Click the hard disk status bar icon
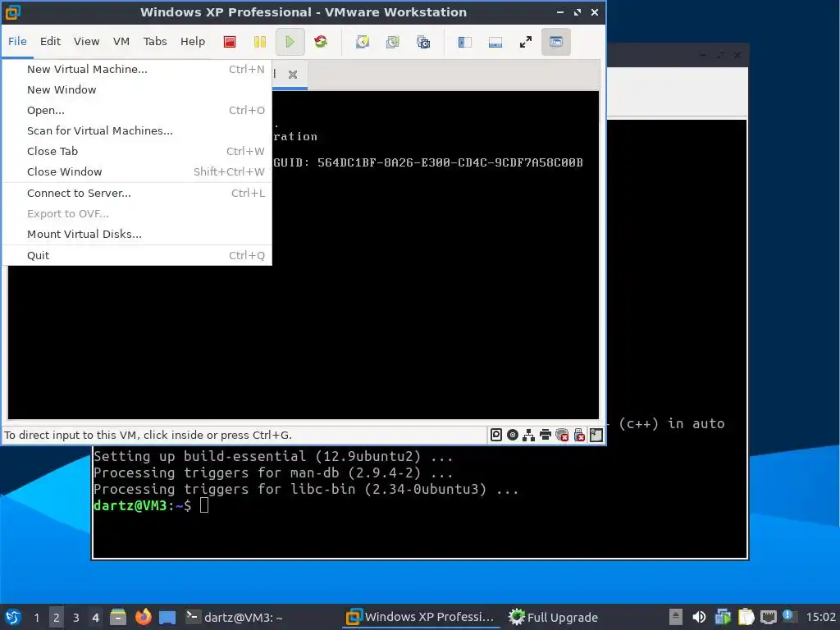Viewport: 840px width, 630px height. pos(496,435)
